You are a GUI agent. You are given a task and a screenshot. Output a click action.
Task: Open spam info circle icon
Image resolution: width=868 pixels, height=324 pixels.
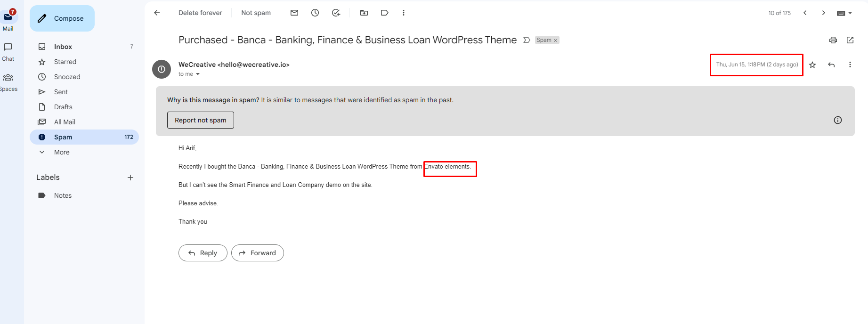click(x=838, y=120)
